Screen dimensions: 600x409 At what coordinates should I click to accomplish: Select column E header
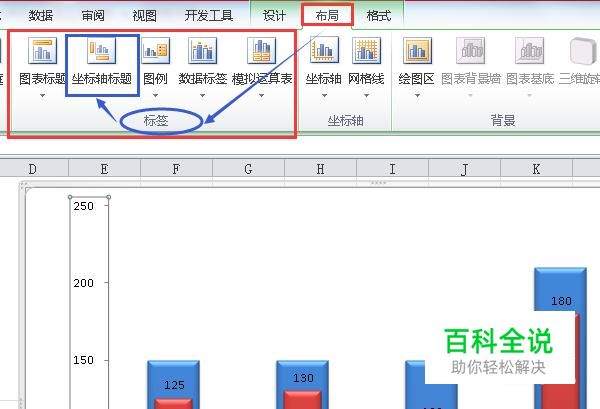click(104, 169)
